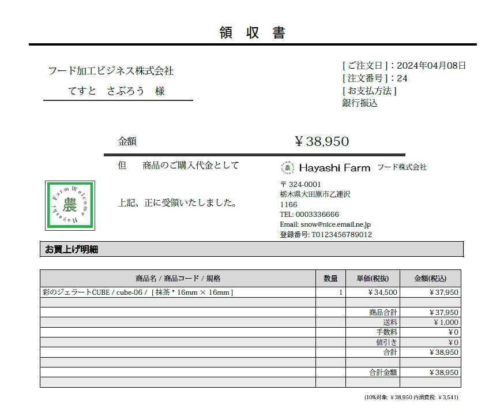Click the 金額(税込) column header
The height and width of the screenshot is (420, 504).
coord(430,278)
